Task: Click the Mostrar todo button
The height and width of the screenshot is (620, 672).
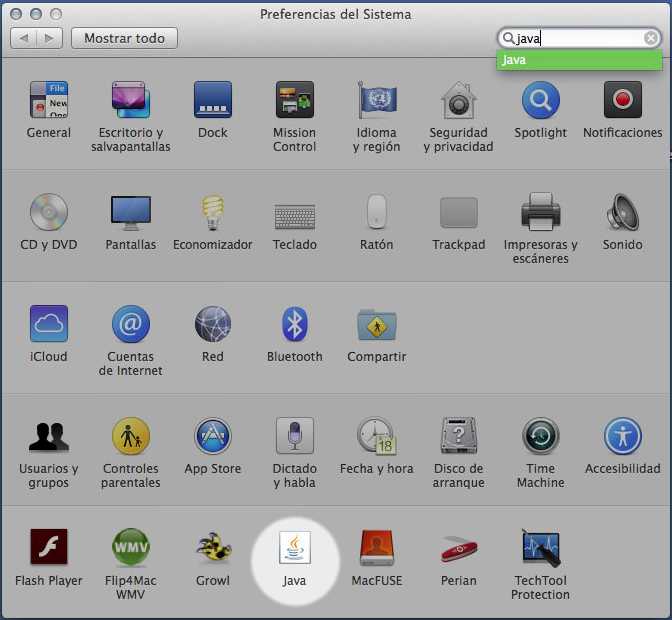Action: [x=124, y=38]
